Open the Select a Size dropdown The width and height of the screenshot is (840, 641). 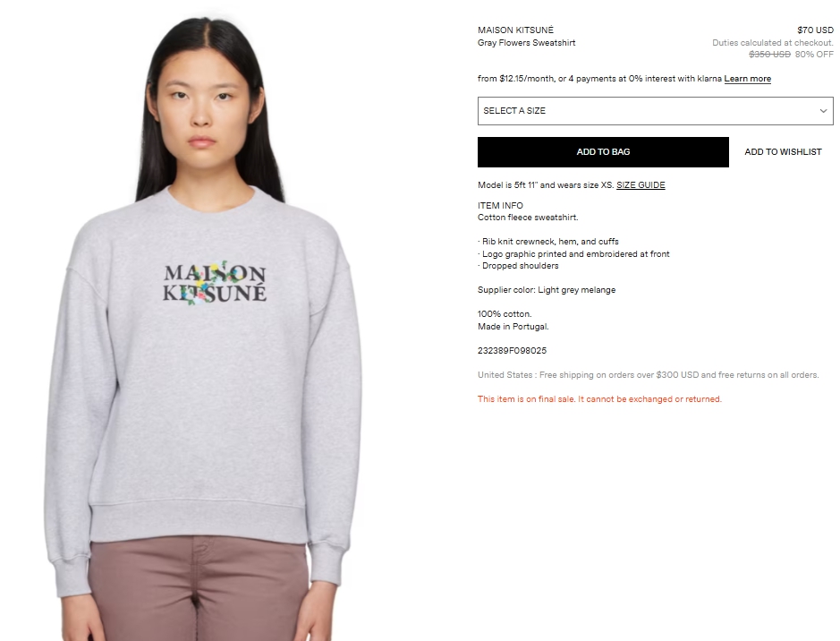[x=655, y=111]
